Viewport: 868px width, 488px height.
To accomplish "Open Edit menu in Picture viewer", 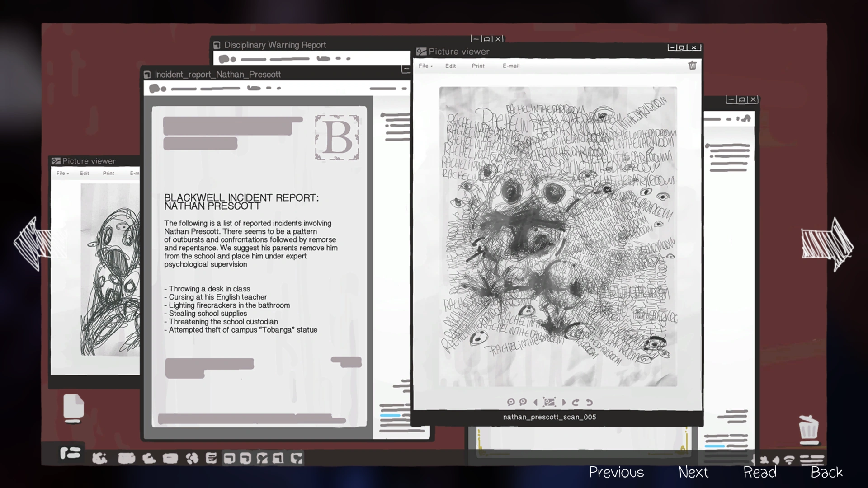I will [x=450, y=66].
